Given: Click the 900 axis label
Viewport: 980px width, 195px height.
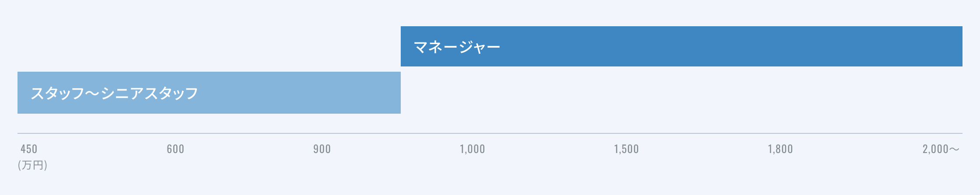Looking at the screenshot, I should (x=322, y=149).
